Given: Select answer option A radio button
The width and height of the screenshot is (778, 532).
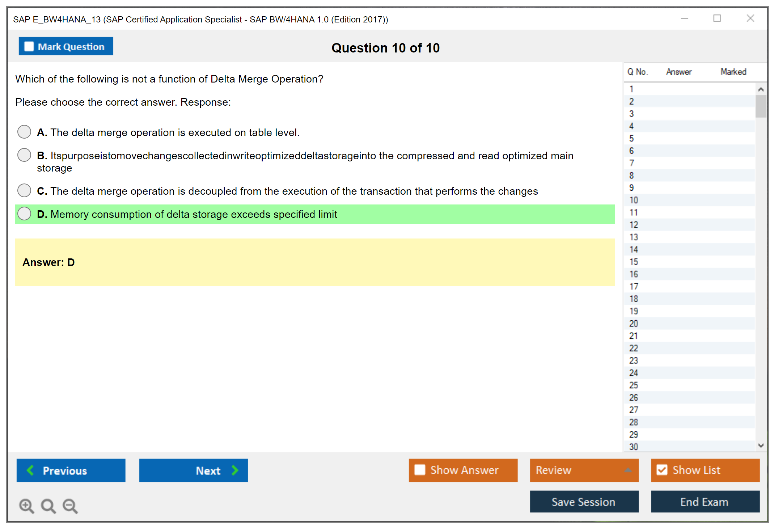Looking at the screenshot, I should [24, 132].
